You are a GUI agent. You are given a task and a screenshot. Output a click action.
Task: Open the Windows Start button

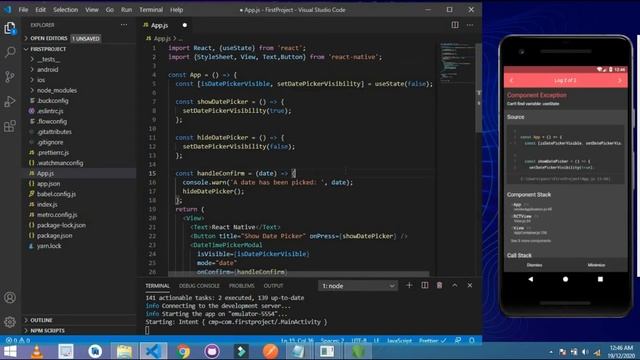coord(10,351)
